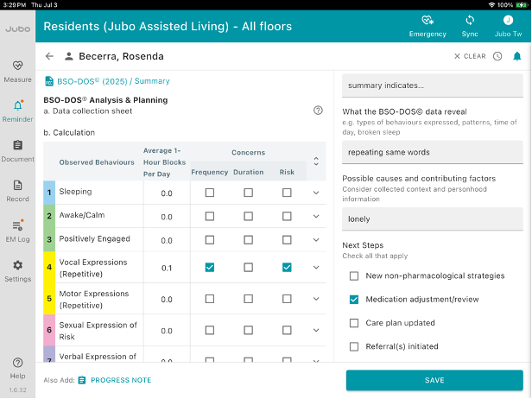This screenshot has width=532, height=399.
Task: Collapse or expand all behaviour rows
Action: pyautogui.click(x=316, y=161)
